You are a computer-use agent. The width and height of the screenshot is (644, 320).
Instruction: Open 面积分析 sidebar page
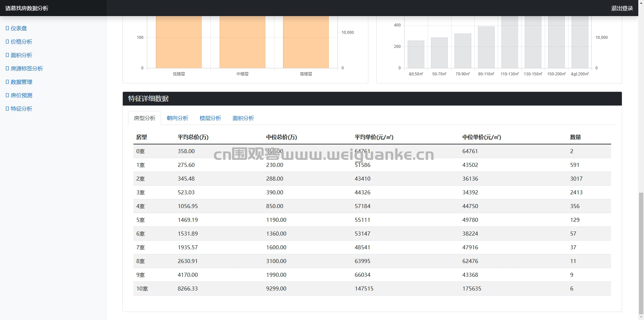[x=19, y=55]
